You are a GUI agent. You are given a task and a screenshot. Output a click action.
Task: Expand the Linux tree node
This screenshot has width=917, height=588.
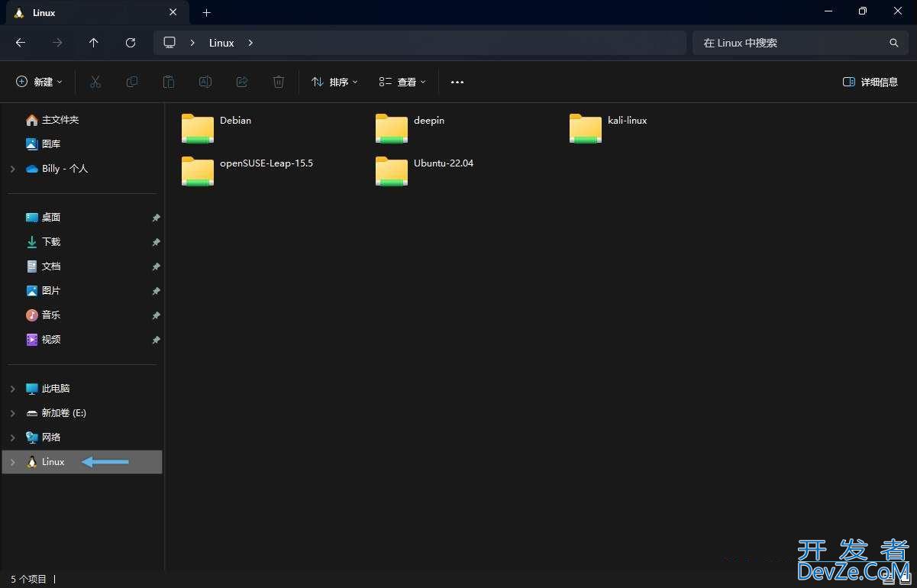tap(12, 462)
